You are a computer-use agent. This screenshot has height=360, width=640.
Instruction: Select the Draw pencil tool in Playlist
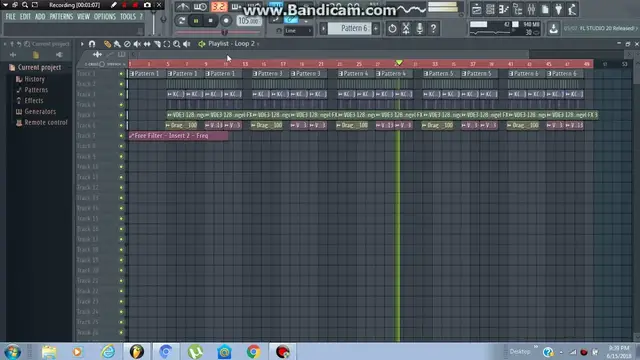[x=107, y=44]
